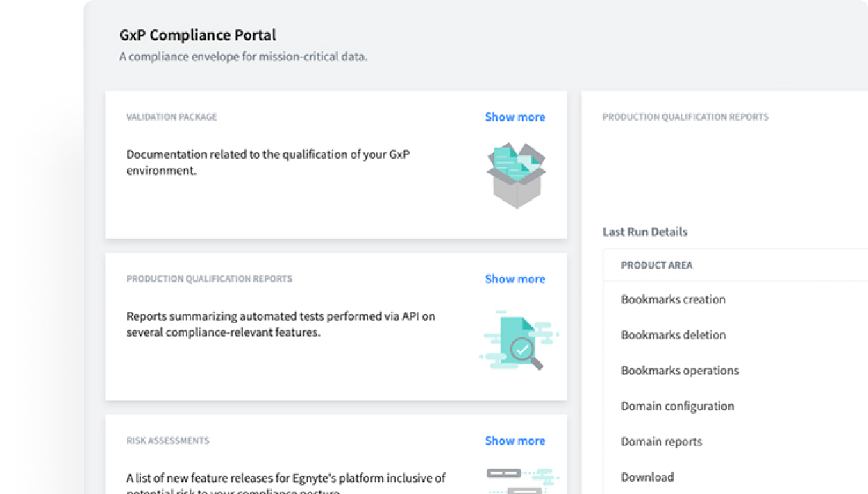
Task: Click the Validation Package card title
Action: (x=172, y=117)
